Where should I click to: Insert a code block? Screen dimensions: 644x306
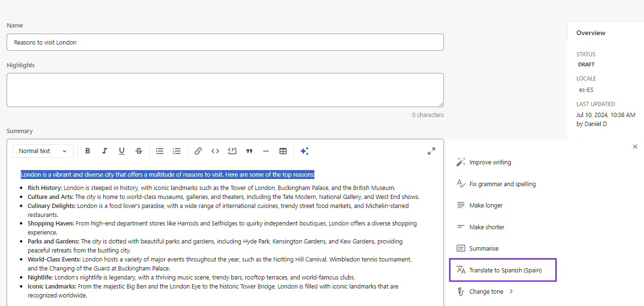[x=232, y=151]
